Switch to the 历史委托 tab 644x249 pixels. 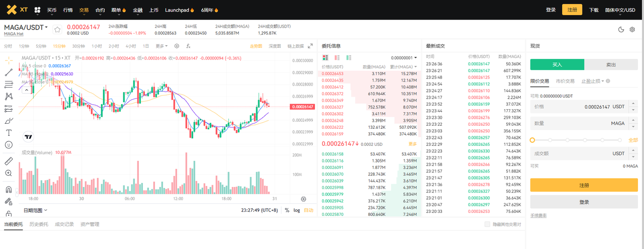(39, 224)
